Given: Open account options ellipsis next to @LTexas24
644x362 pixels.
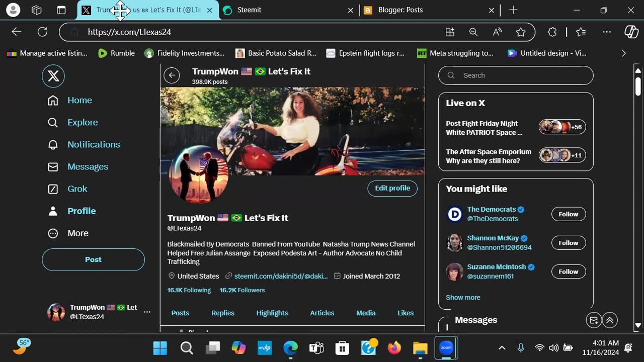Looking at the screenshot, I should (x=147, y=312).
